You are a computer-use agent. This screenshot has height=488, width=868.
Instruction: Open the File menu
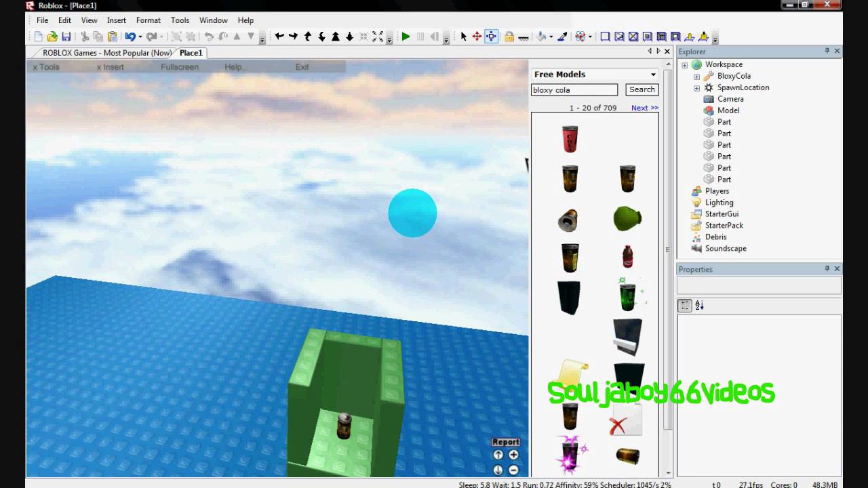(x=42, y=20)
